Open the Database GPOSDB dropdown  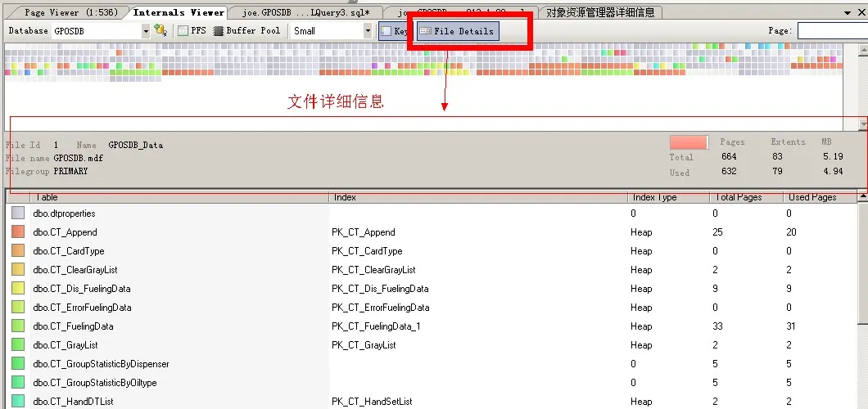tap(146, 32)
